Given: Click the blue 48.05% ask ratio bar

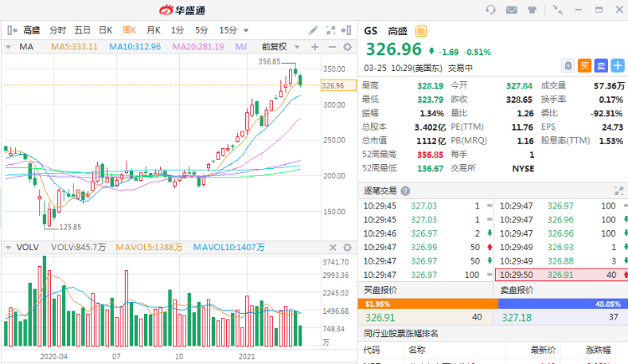Looking at the screenshot, I should pyautogui.click(x=563, y=304).
